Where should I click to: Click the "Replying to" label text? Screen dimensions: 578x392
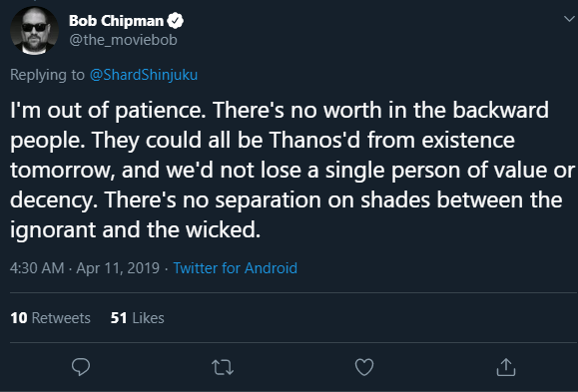[x=47, y=75]
